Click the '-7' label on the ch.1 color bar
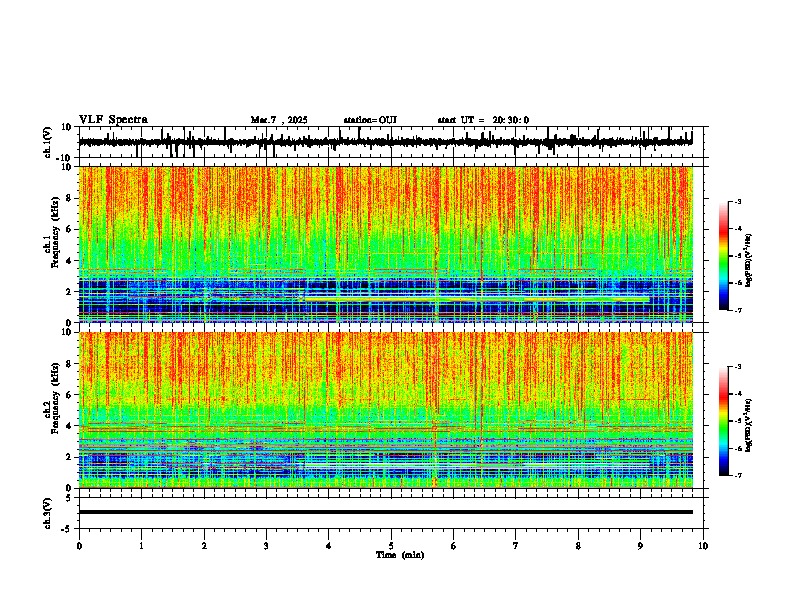Screen dimensions: 792x612 click(738, 310)
